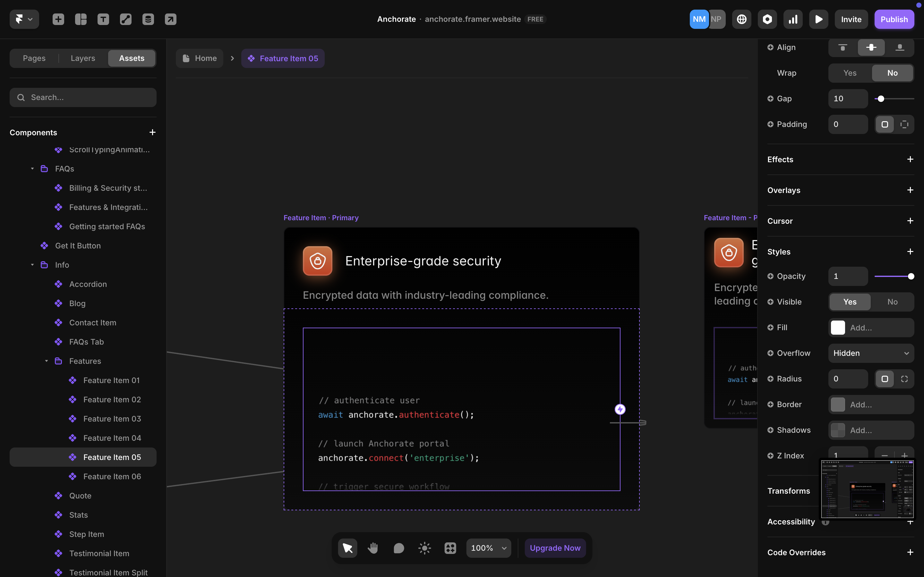Viewport: 924px width, 577px height.
Task: Select the hand pan tool
Action: (373, 548)
